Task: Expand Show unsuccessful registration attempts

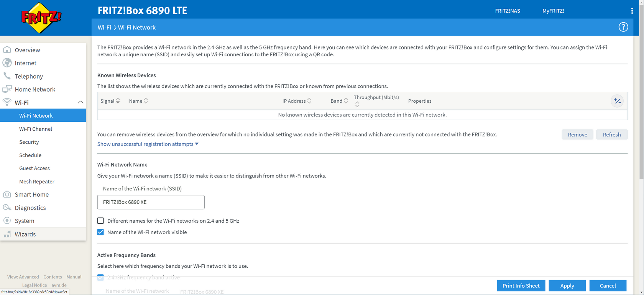Action: pos(148,144)
